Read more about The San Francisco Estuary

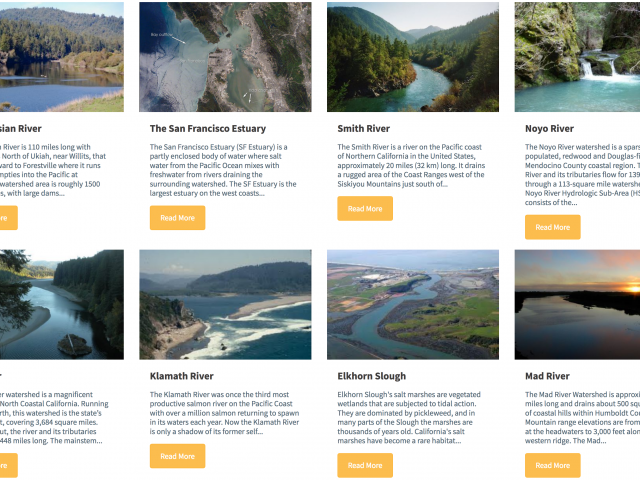[x=178, y=218]
